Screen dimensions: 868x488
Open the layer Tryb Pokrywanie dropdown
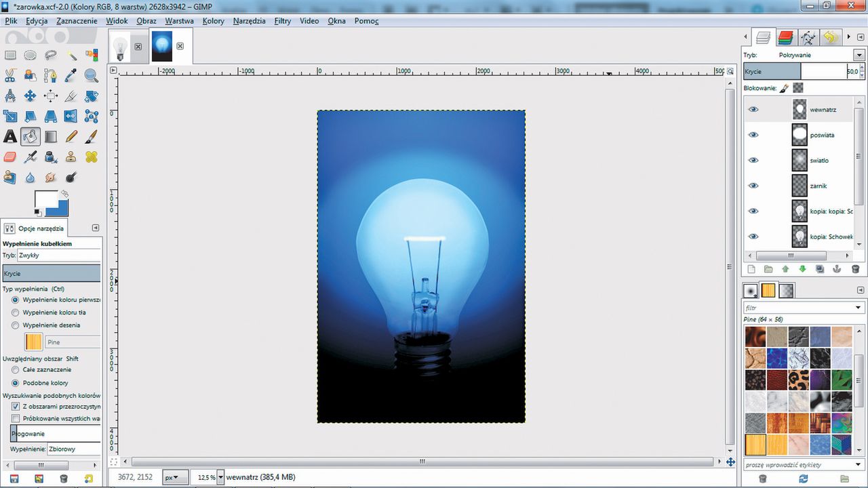[x=859, y=55]
